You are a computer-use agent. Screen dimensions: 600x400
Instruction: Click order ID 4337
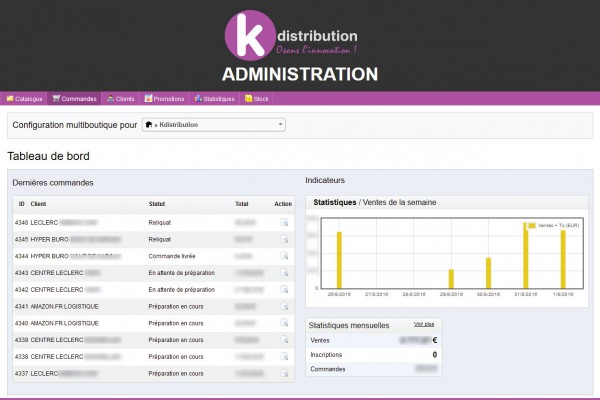(x=21, y=374)
